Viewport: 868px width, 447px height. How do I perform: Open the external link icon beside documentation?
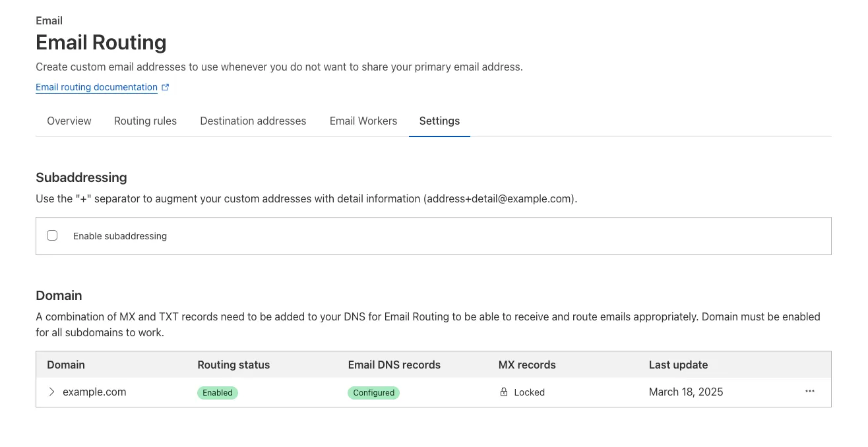(x=165, y=87)
